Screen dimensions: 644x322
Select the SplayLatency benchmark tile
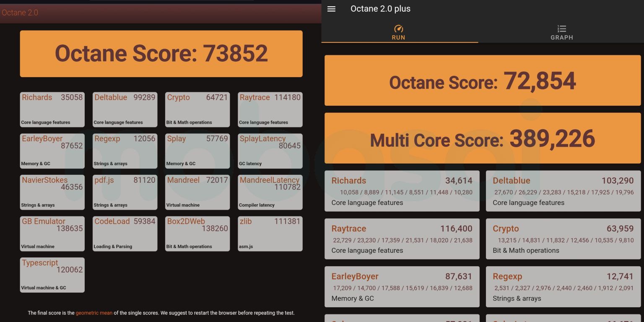[x=270, y=151]
